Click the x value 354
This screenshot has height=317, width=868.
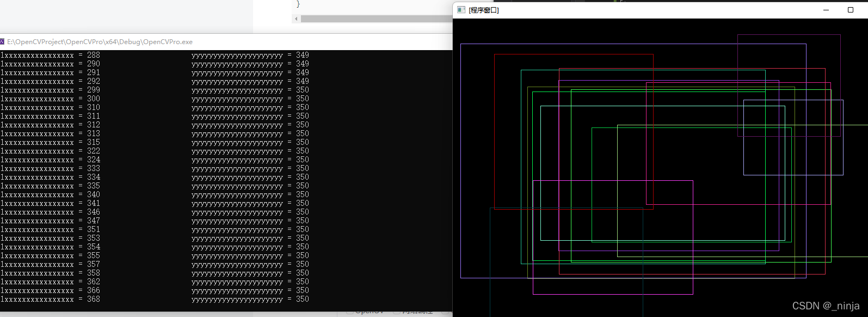[x=94, y=247]
